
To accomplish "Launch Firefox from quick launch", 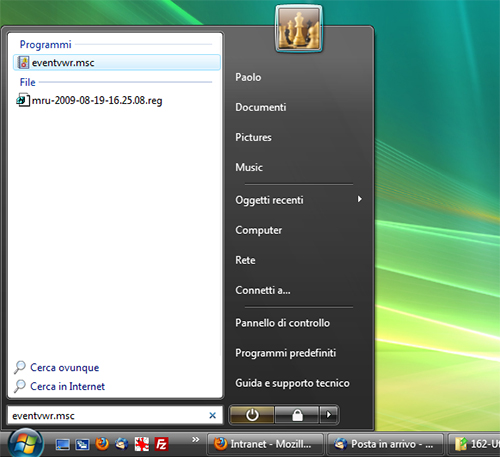I will [102, 444].
